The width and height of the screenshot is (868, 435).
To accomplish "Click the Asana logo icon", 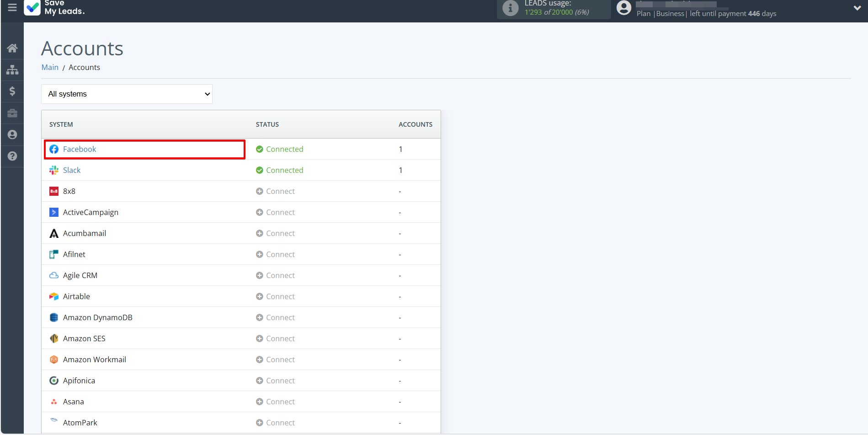I will (x=54, y=402).
